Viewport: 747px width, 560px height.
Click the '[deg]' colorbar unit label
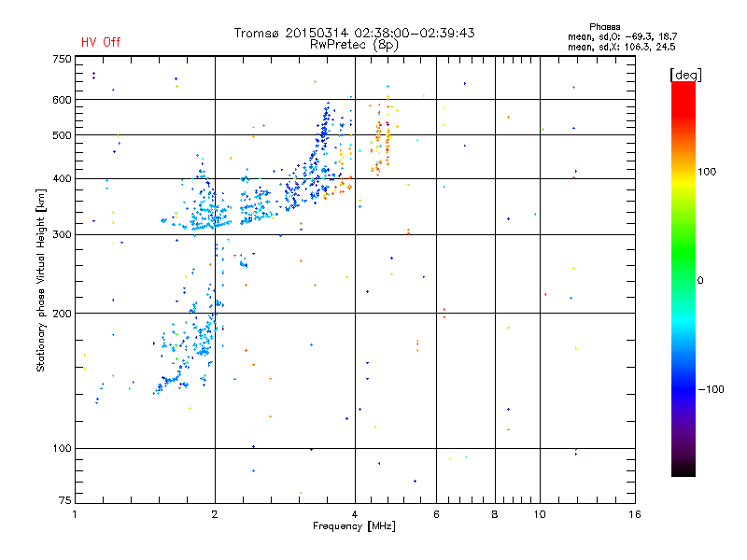(x=685, y=76)
